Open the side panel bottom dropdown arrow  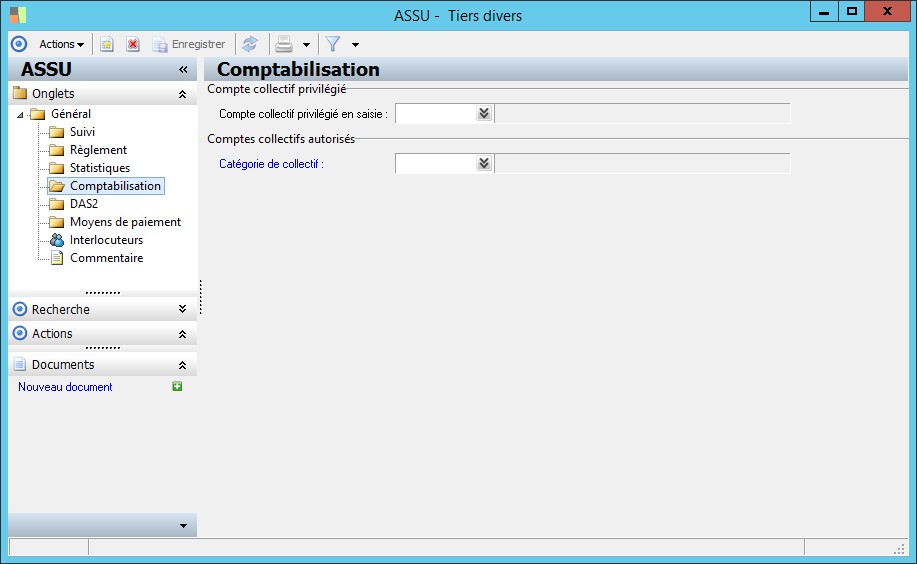pos(183,525)
